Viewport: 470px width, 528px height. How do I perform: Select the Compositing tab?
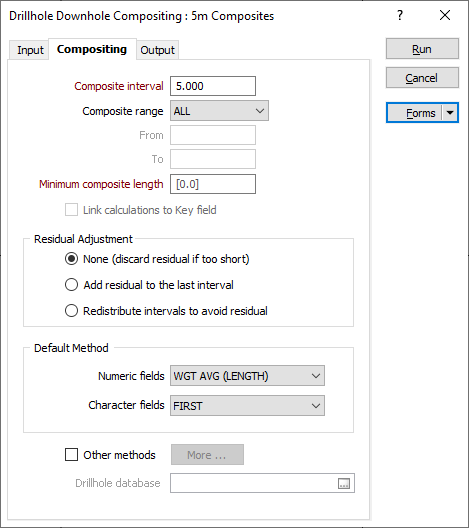click(x=92, y=49)
